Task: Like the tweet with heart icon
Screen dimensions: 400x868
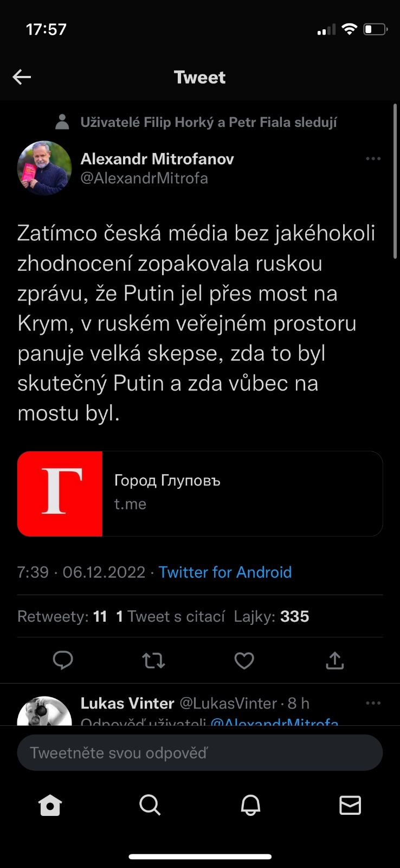Action: click(244, 660)
